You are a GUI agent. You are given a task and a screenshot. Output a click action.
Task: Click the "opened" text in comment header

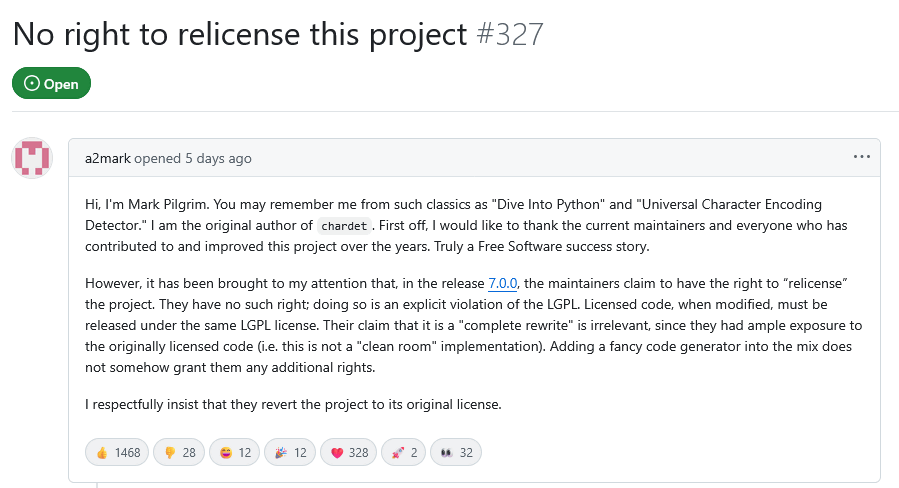tap(157, 158)
